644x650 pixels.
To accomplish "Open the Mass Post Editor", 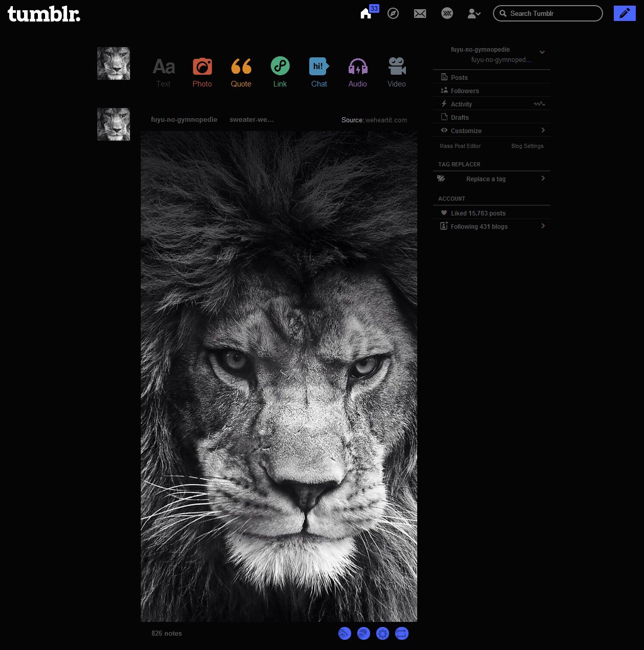I will point(459,146).
